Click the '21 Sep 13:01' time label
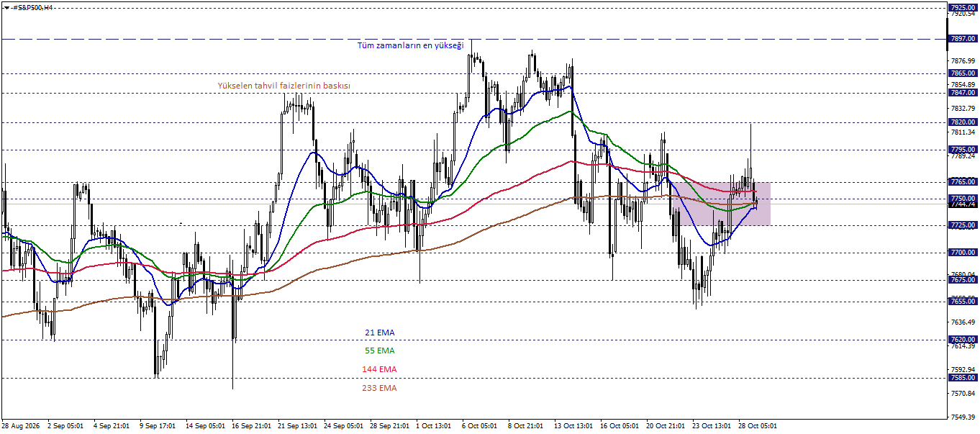 (x=297, y=426)
